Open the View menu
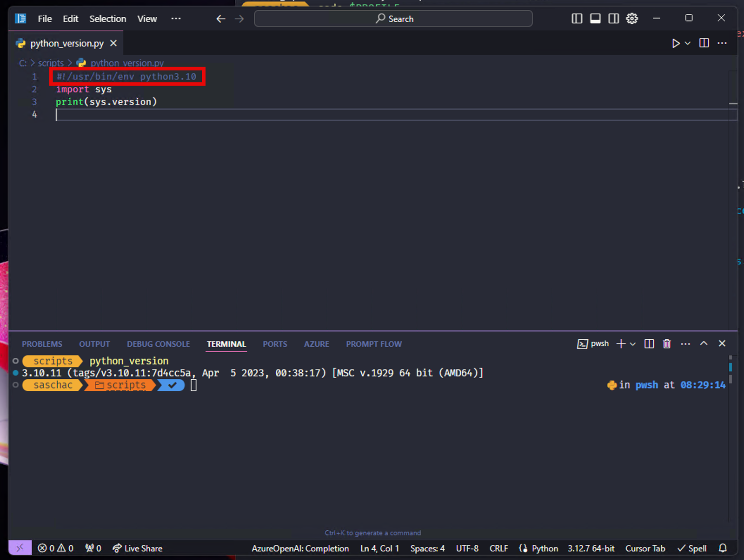The height and width of the screenshot is (560, 744). click(147, 19)
